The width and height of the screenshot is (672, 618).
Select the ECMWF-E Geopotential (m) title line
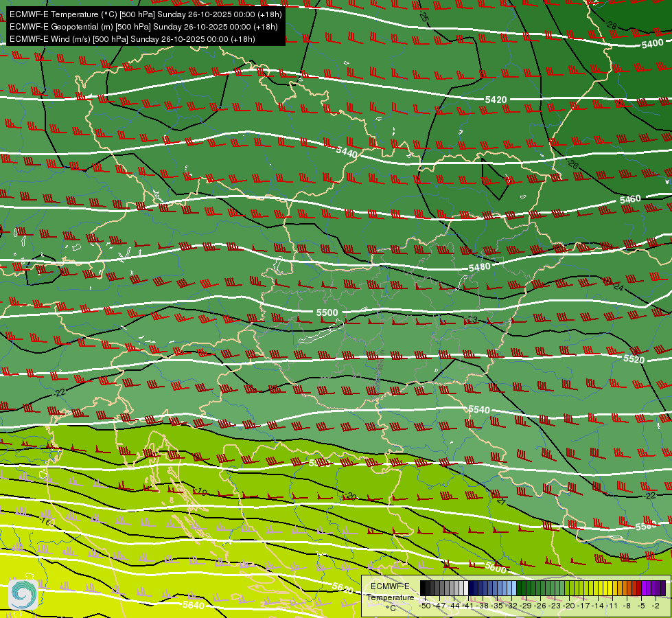point(143,27)
